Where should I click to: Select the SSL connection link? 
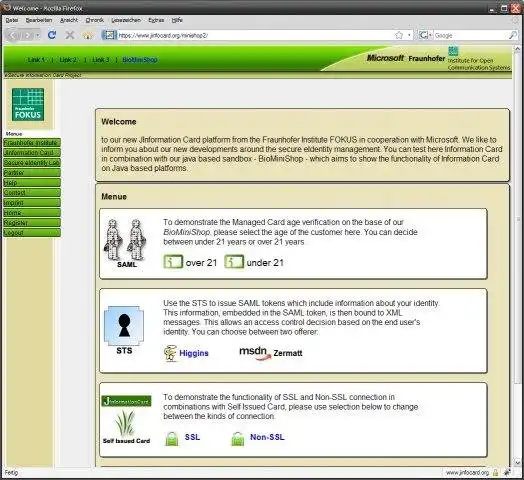click(x=192, y=437)
